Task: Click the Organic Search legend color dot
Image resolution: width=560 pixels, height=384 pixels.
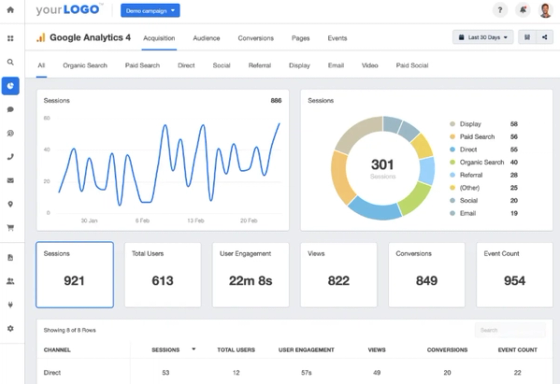Action: coord(452,162)
